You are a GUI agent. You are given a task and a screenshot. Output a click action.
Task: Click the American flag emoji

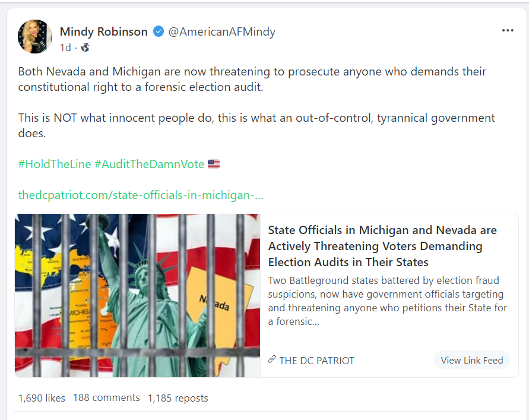pos(214,164)
